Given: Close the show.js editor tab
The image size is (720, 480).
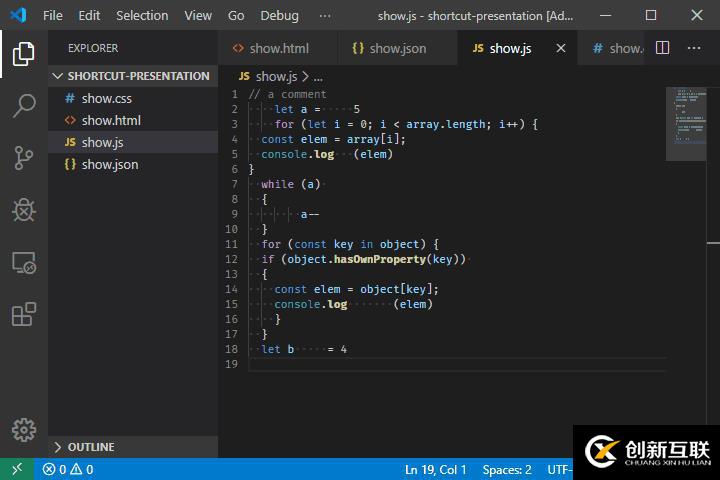Looking at the screenshot, I should pyautogui.click(x=561, y=48).
